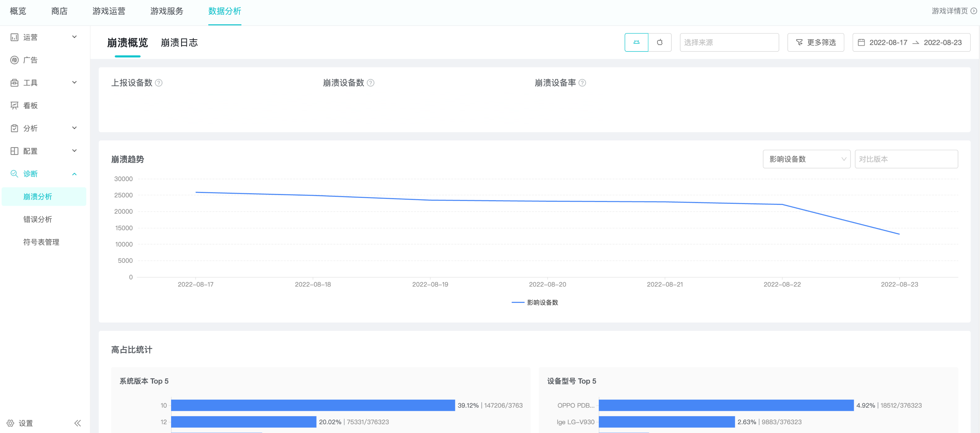980x433 pixels.
Task: Click the 分析 clipboard icon
Action: pos(14,128)
